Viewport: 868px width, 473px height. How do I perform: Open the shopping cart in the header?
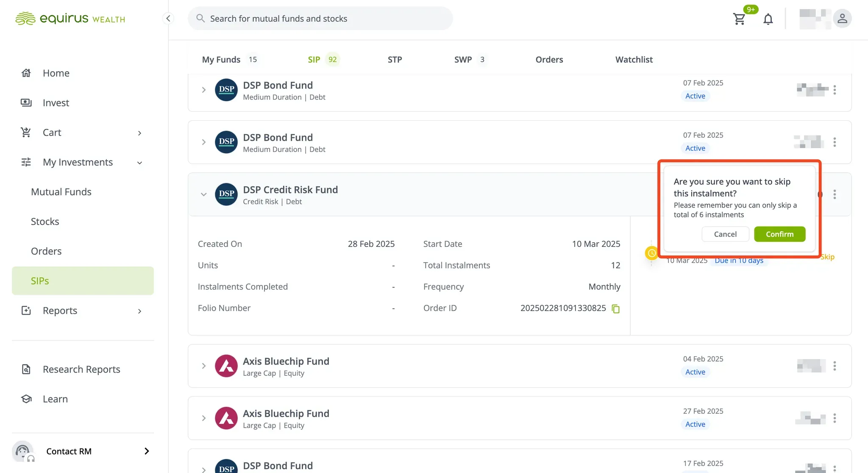[x=740, y=19]
